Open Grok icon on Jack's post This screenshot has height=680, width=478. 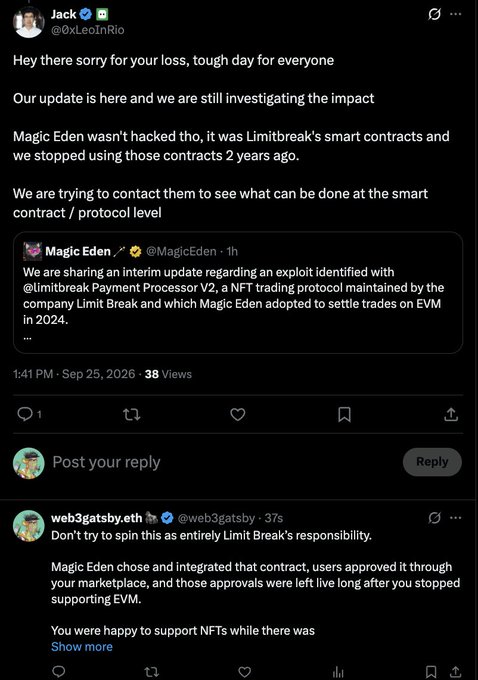pyautogui.click(x=434, y=14)
